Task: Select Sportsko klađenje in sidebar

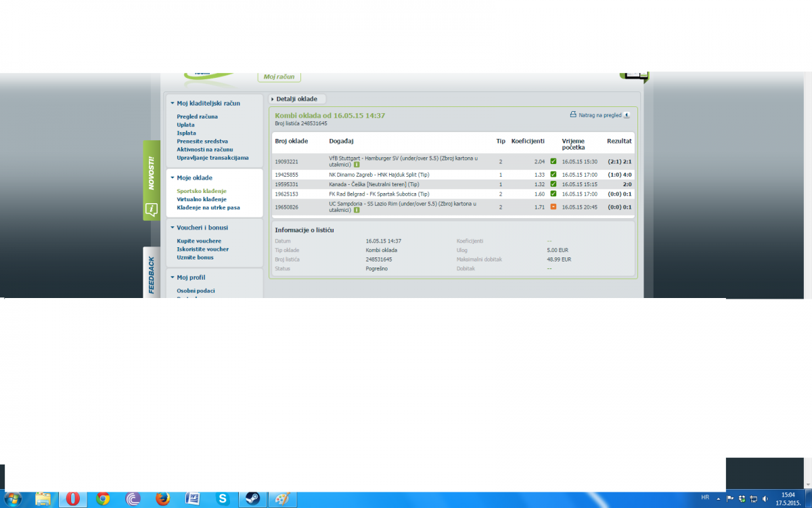Action: (202, 191)
